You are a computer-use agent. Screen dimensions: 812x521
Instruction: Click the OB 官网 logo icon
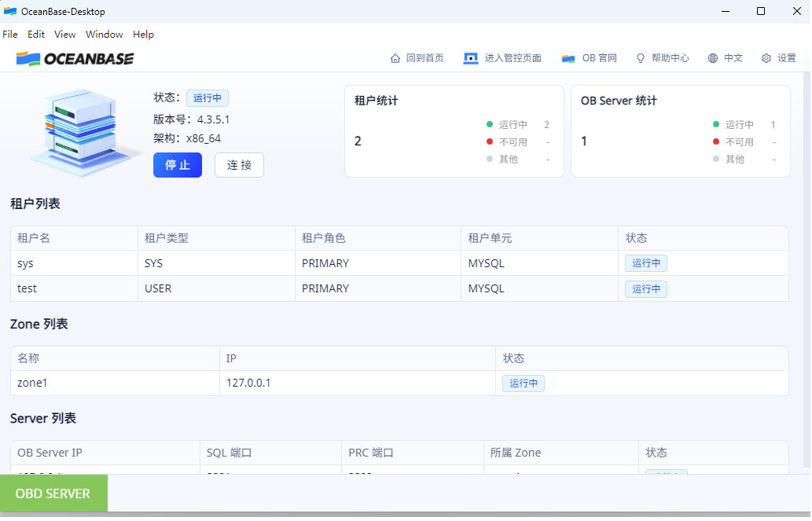[x=568, y=58]
